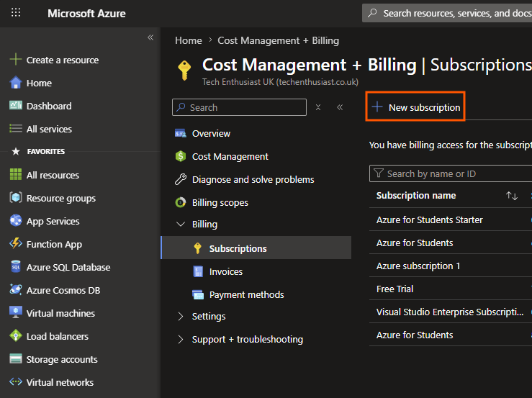The height and width of the screenshot is (398, 532).
Task: Click the Load balancers diamond icon
Action: [x=16, y=336]
